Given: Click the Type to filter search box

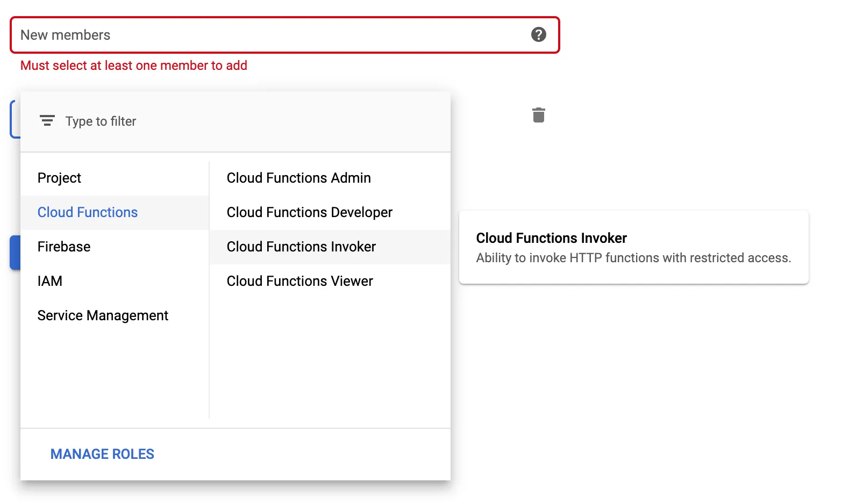Looking at the screenshot, I should 242,121.
